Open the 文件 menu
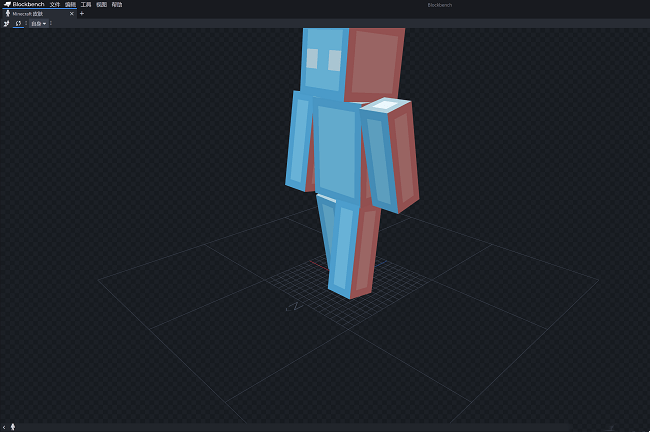This screenshot has width=650, height=432. pos(55,4)
